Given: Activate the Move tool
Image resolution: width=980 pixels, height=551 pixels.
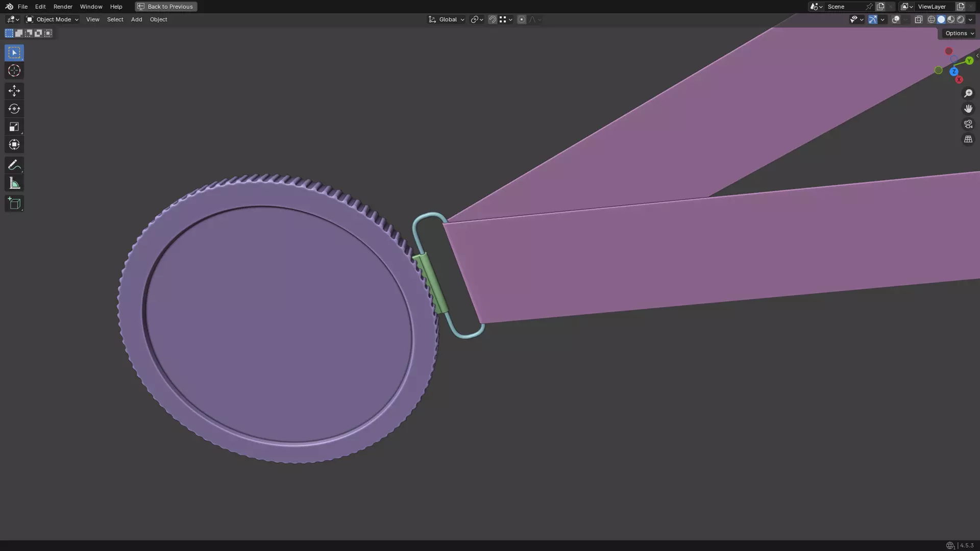Looking at the screenshot, I should (14, 91).
